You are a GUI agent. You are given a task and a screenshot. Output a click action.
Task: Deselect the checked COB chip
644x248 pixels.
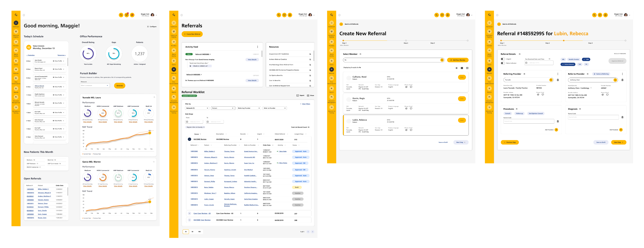click(586, 59)
